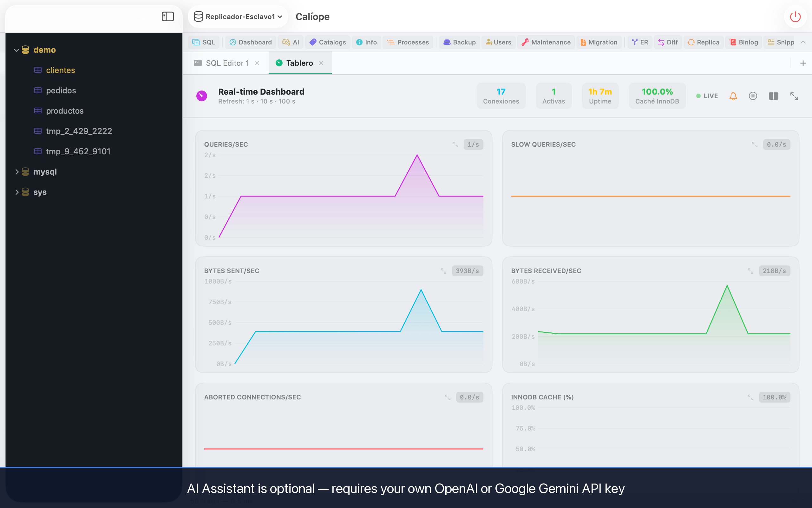Open the Diff tool
Viewport: 812px width, 508px height.
tap(668, 42)
